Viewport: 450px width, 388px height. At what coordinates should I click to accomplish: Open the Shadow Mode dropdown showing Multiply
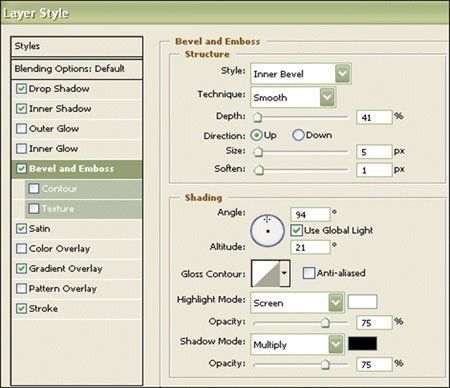pos(297,344)
